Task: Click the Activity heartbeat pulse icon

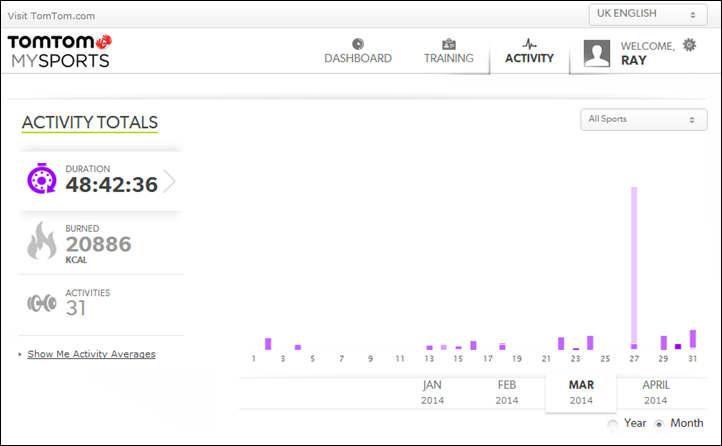Action: [x=529, y=44]
